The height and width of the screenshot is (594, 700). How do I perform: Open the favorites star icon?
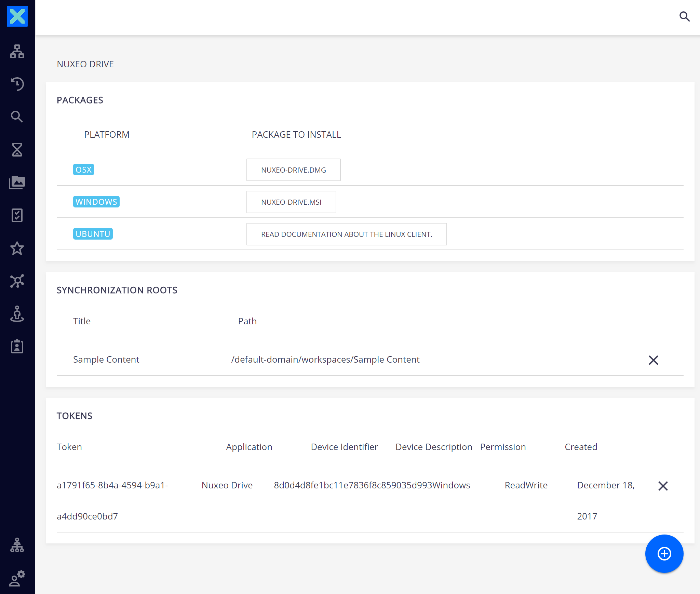(x=17, y=248)
